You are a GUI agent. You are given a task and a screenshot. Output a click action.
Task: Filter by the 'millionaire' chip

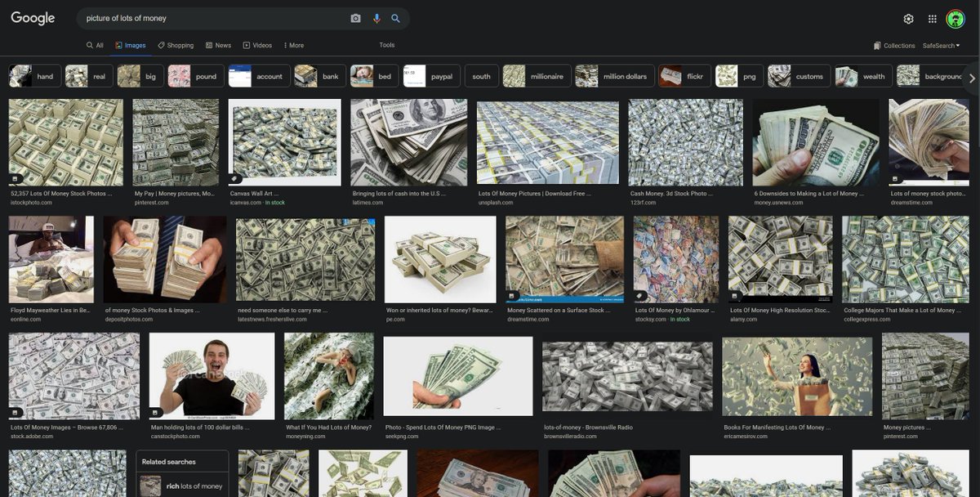click(537, 76)
